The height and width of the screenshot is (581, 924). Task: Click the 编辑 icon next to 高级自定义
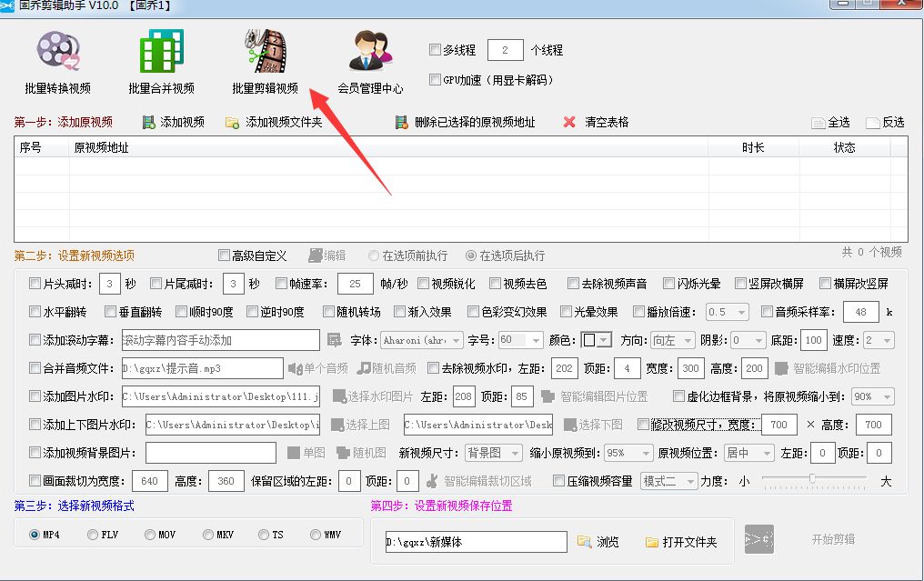316,255
